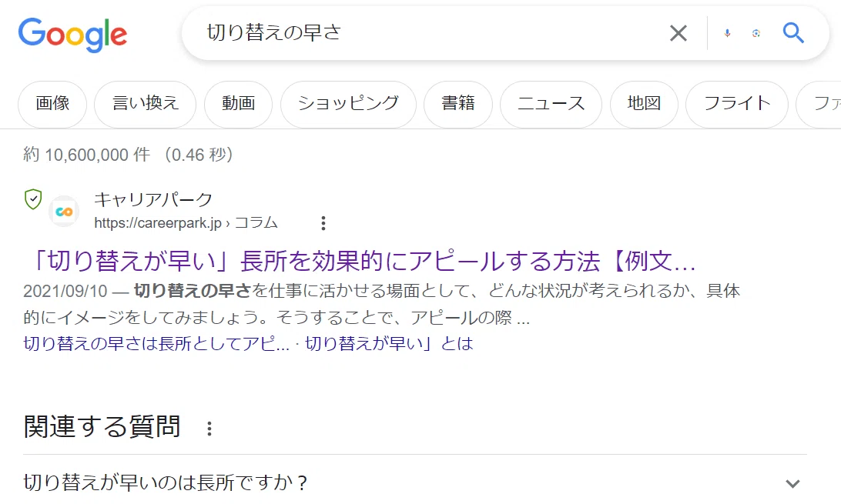Open three-dot menu next to 関連する質問
Screen dimensions: 841x504
209,429
